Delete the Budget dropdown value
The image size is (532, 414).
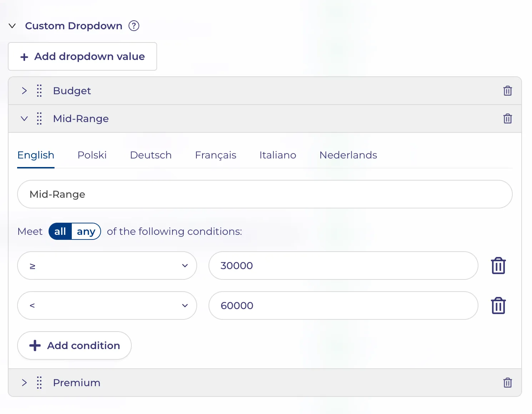[507, 91]
